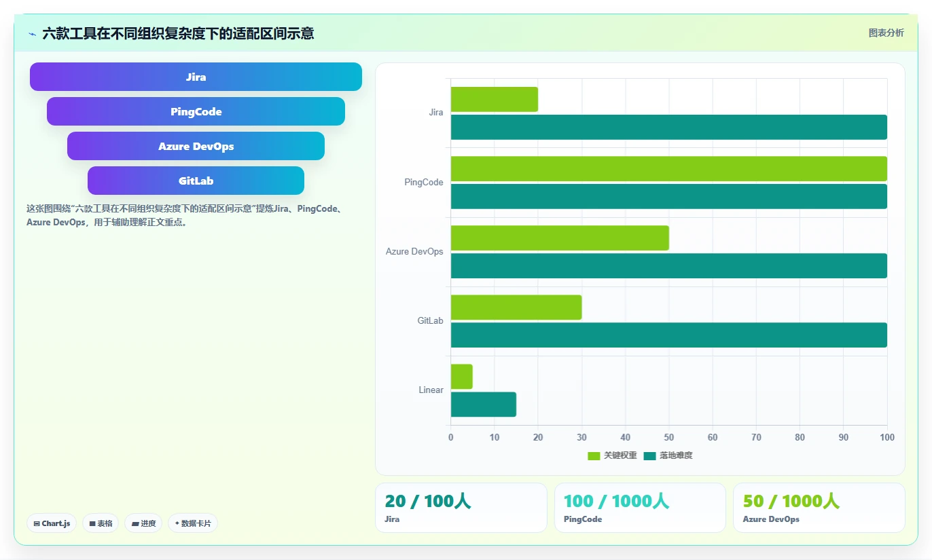Viewport: 932px width, 560px height.
Task: Click Azure DevOps light green bar
Action: 560,238
